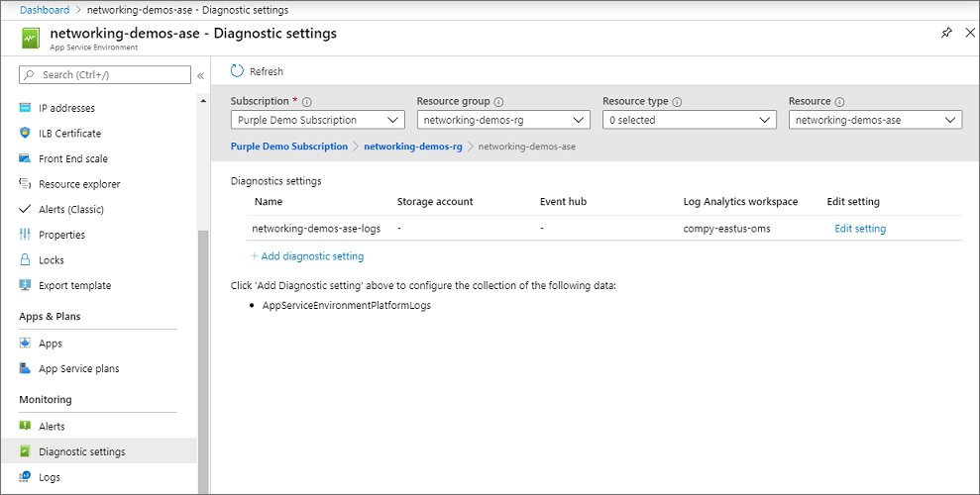The height and width of the screenshot is (495, 980).
Task: Click the Resource explorer icon
Action: click(x=26, y=184)
